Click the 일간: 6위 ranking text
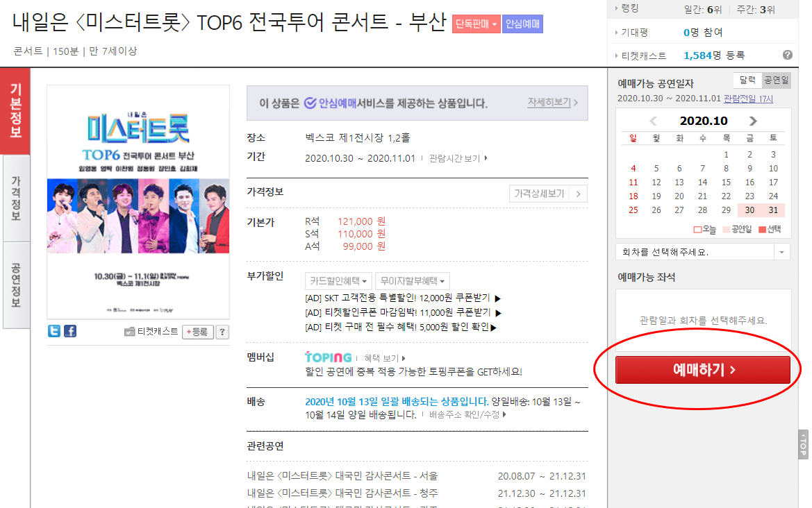This screenshot has width=812, height=508. pos(703,9)
